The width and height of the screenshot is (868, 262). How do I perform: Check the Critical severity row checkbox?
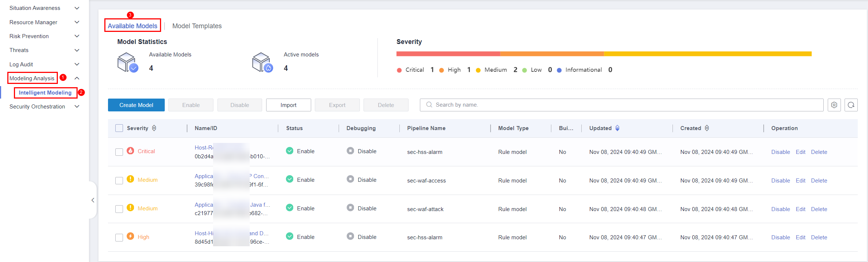point(119,152)
